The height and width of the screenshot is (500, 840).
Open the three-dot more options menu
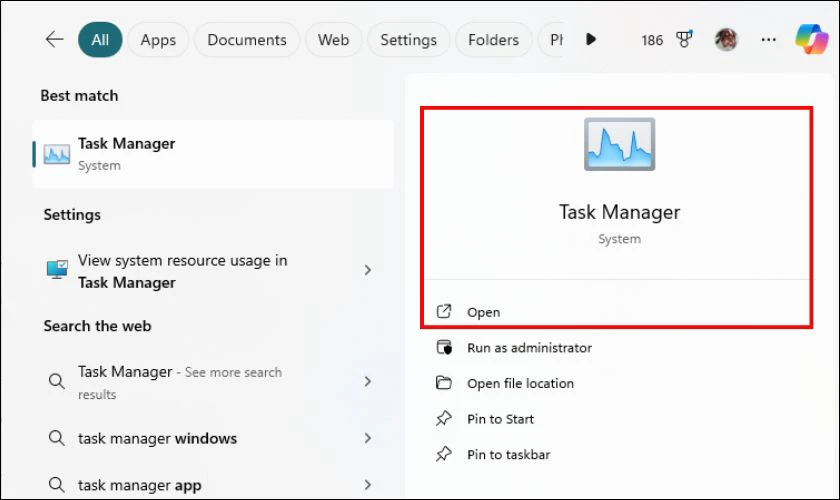(769, 39)
